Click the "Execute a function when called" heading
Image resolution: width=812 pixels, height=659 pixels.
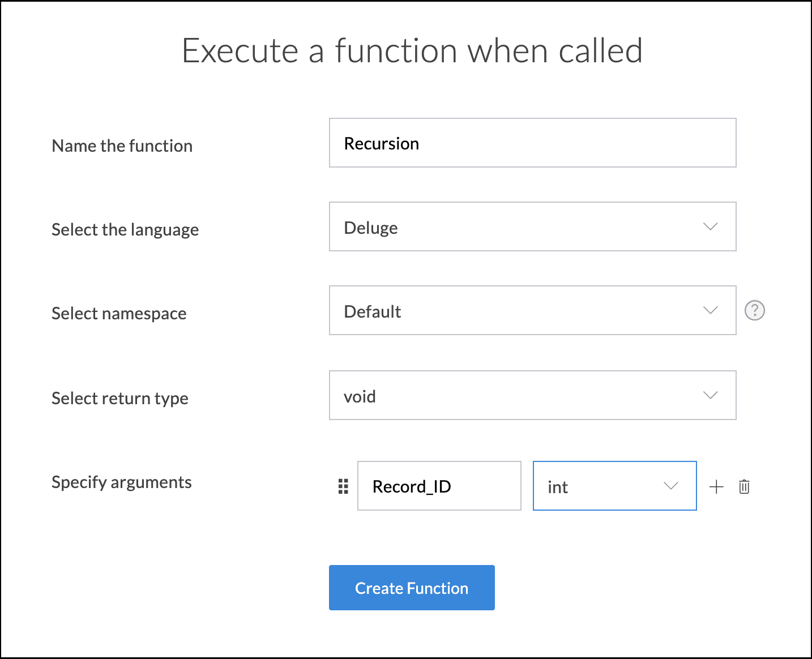(412, 50)
